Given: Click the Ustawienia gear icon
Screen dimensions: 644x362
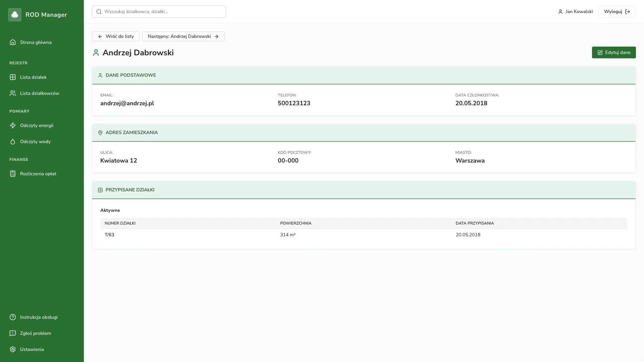Looking at the screenshot, I should 13,349.
